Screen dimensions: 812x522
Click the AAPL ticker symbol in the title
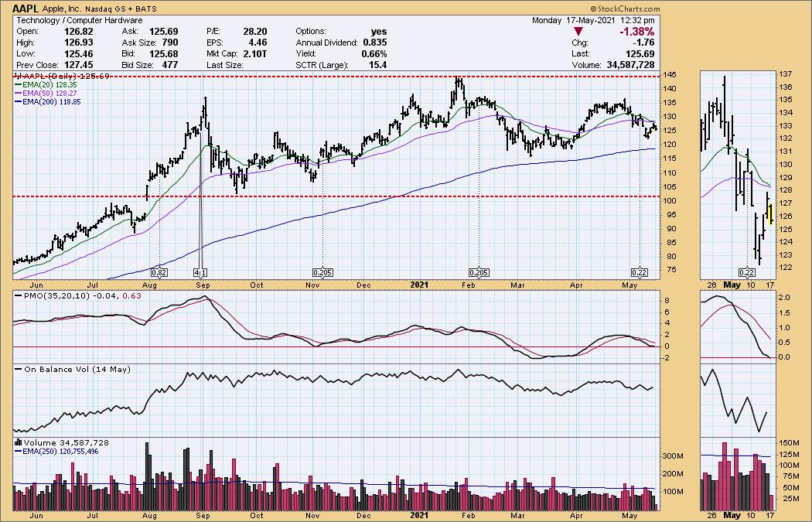[x=24, y=9]
